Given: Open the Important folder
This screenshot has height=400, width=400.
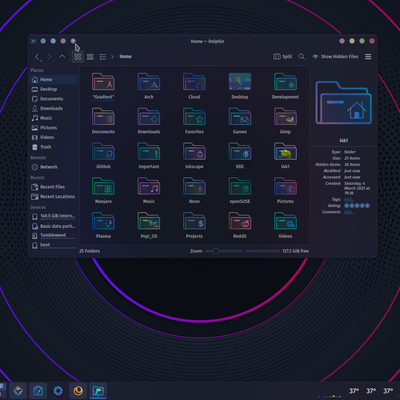Looking at the screenshot, I should click(x=149, y=156).
